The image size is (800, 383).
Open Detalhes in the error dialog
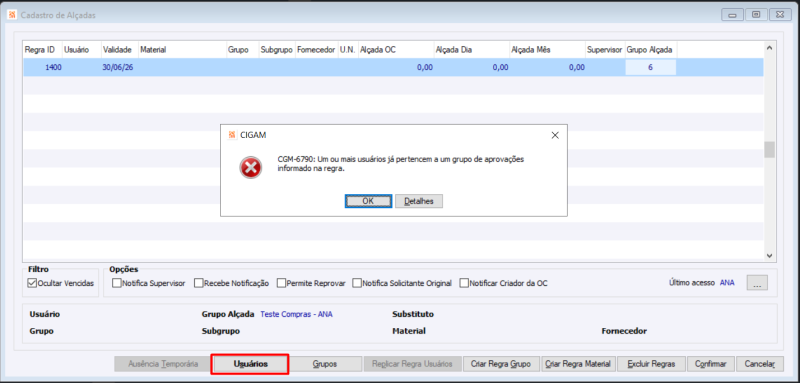[419, 201]
